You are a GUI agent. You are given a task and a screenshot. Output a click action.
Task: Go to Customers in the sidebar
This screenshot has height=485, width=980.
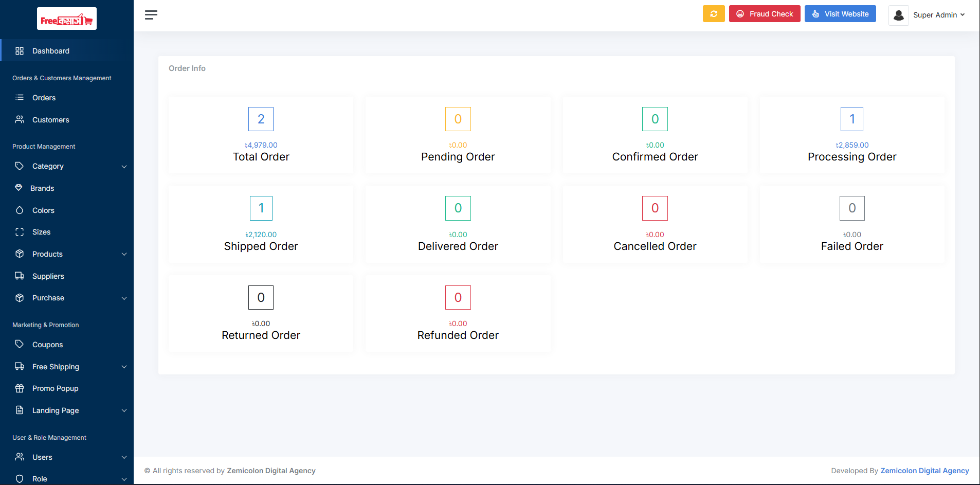(x=50, y=120)
